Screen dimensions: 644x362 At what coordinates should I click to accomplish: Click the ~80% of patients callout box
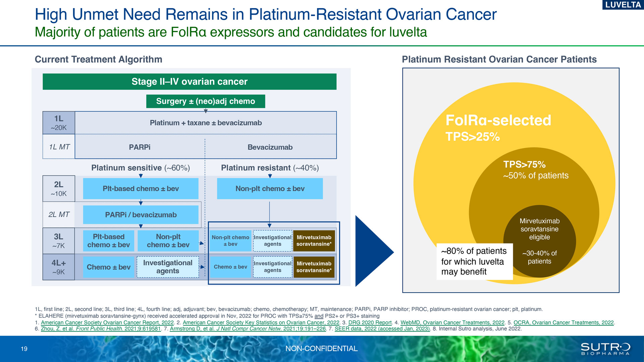pyautogui.click(x=474, y=261)
